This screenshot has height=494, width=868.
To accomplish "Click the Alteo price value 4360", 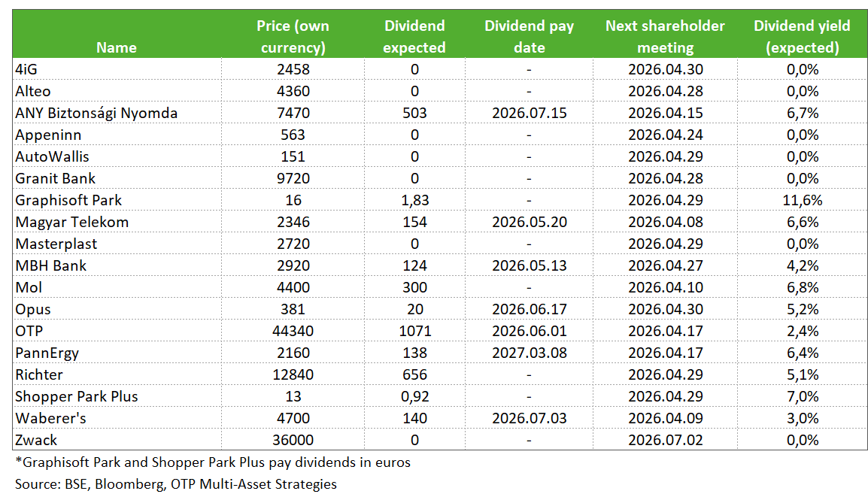I will pos(293,91).
